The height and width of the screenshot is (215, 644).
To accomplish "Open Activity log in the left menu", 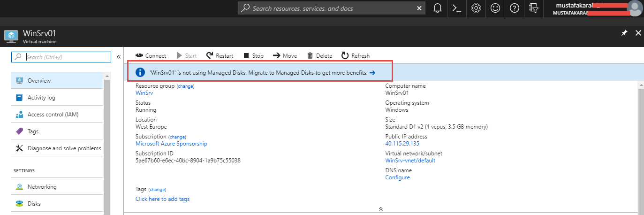I will point(57,97).
